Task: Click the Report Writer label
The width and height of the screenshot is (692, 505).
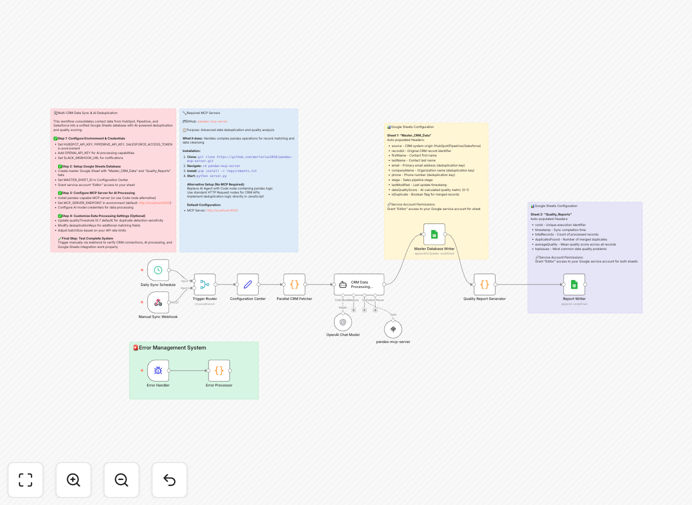Action: [x=574, y=299]
